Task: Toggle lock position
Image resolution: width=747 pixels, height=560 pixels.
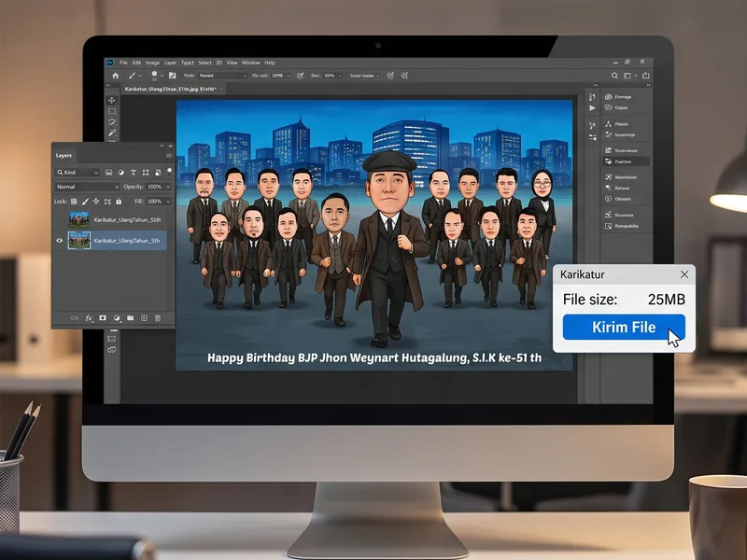Action: tap(96, 202)
